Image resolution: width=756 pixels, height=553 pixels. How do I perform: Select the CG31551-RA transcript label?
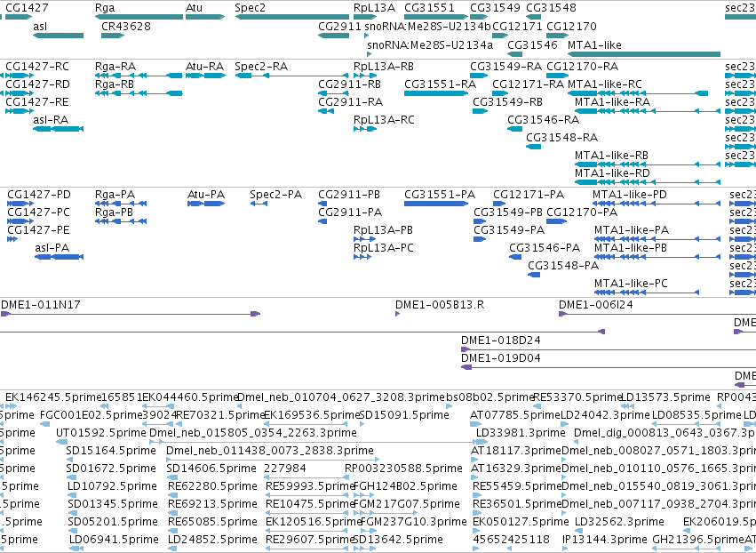[x=441, y=84]
